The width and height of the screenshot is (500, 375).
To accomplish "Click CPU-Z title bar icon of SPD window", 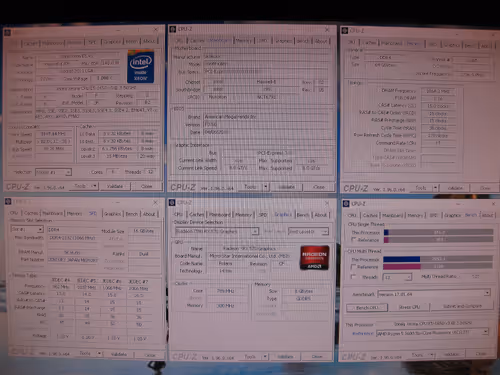I will 8,202.
